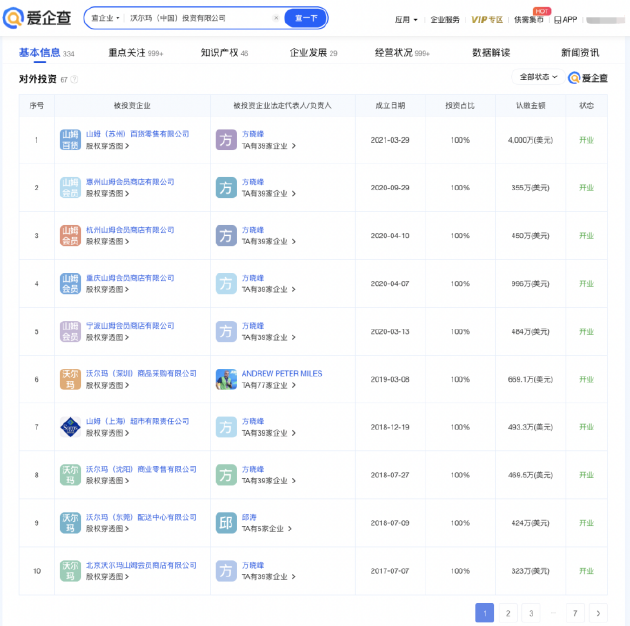Click 方晓峰 avatar icon in row 3

pos(226,235)
